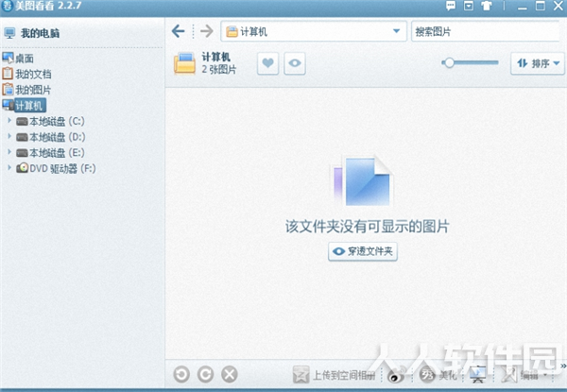The height and width of the screenshot is (392, 567).
Task: Open the feedback speech bubble icon
Action: (451, 6)
